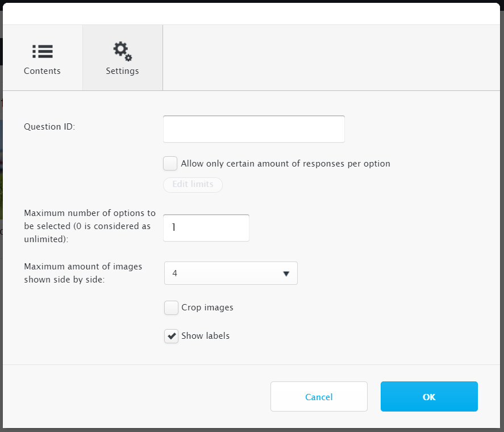Tick the Crop images checkbox

coord(172,308)
